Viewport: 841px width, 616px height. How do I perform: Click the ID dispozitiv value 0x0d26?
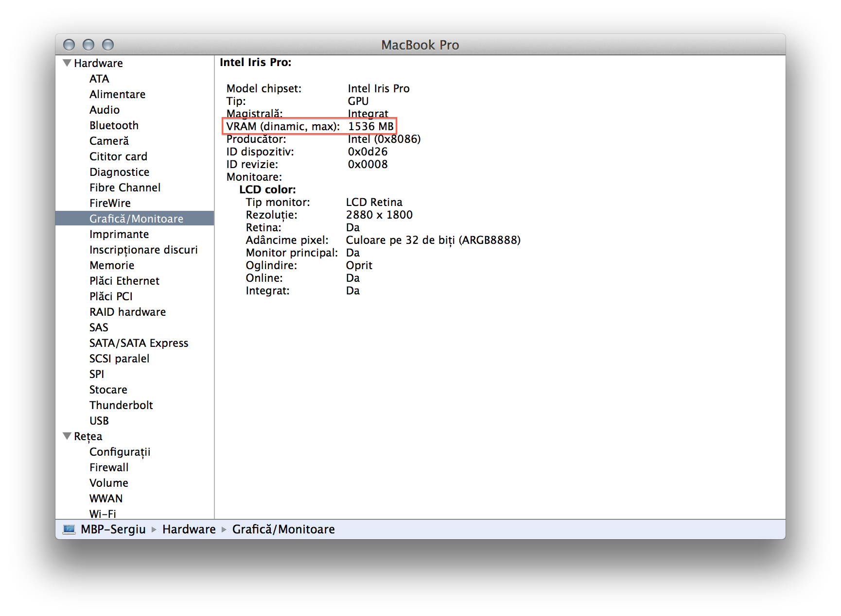[368, 152]
